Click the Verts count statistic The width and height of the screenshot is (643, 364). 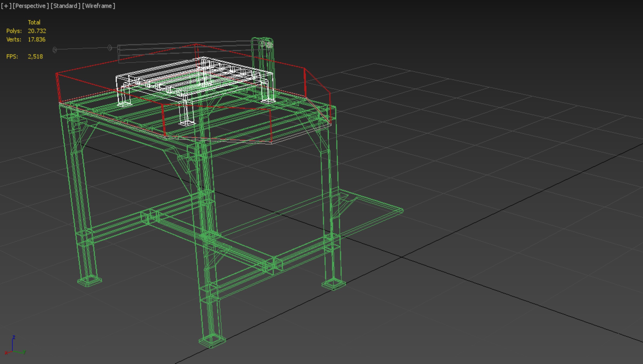click(37, 39)
